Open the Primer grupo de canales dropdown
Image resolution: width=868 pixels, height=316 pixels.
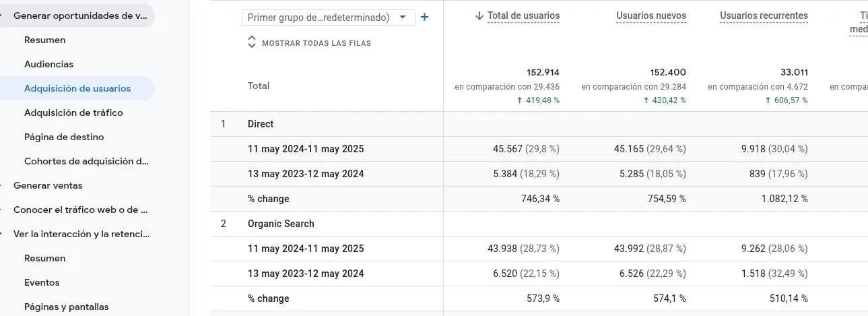click(328, 18)
